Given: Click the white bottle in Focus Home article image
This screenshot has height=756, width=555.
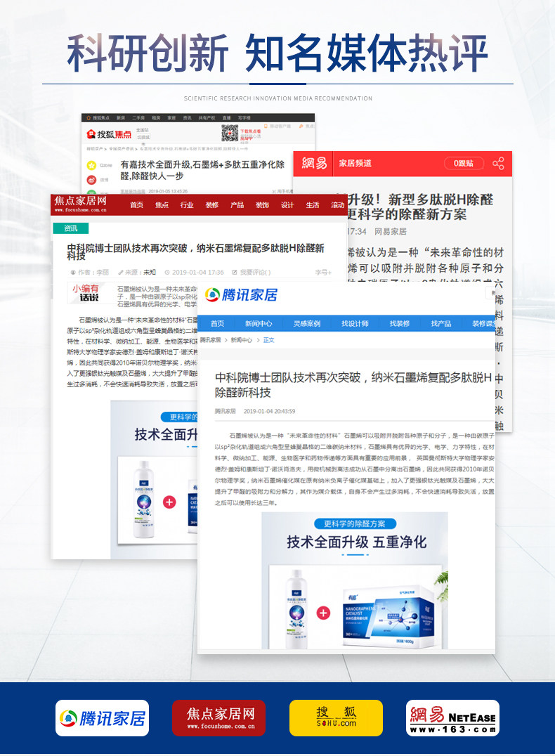Looking at the screenshot, I should pos(143,500).
